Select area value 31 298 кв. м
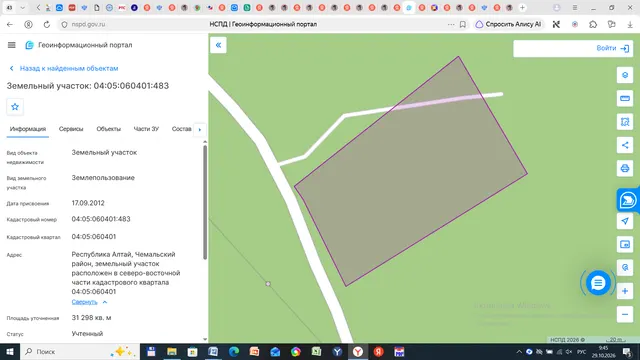640x360 pixels. [91, 318]
